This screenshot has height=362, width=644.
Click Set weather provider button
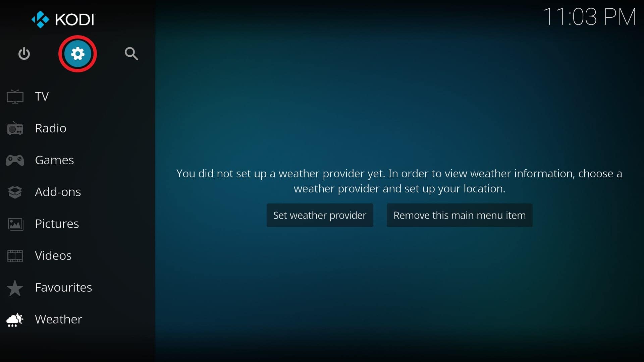[x=320, y=215]
